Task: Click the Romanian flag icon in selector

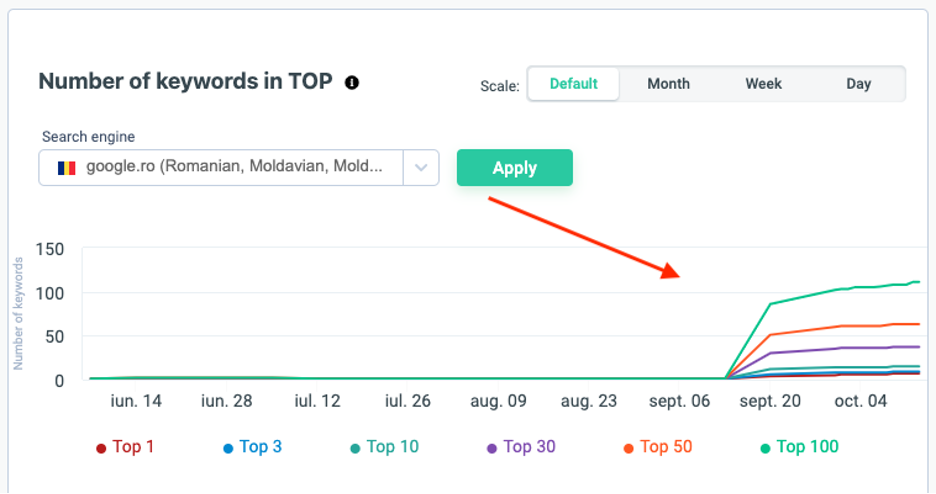Action: point(66,168)
